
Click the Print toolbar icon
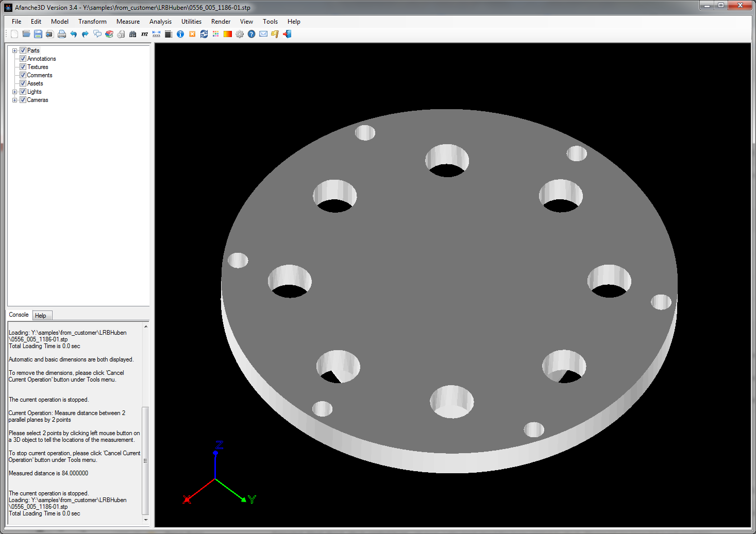pyautogui.click(x=62, y=34)
